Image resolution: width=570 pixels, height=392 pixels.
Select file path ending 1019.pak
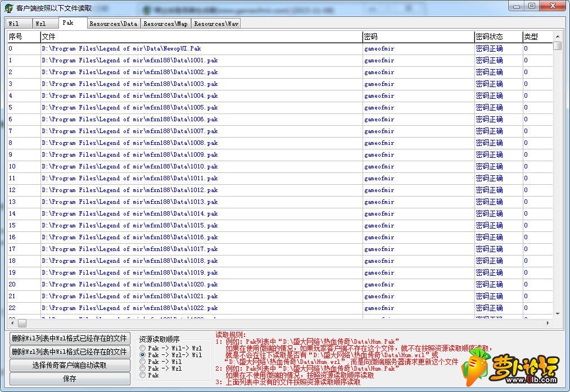click(x=129, y=273)
